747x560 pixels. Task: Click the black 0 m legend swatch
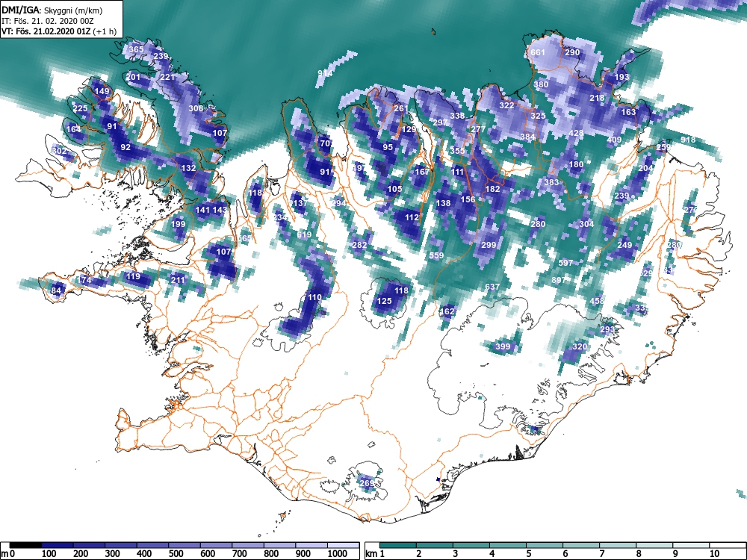(25, 545)
